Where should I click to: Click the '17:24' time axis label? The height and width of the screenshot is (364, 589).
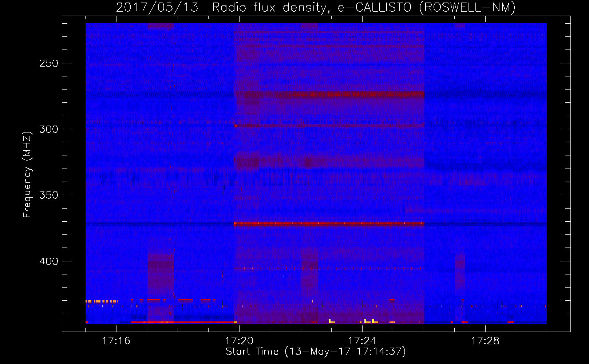coord(362,341)
